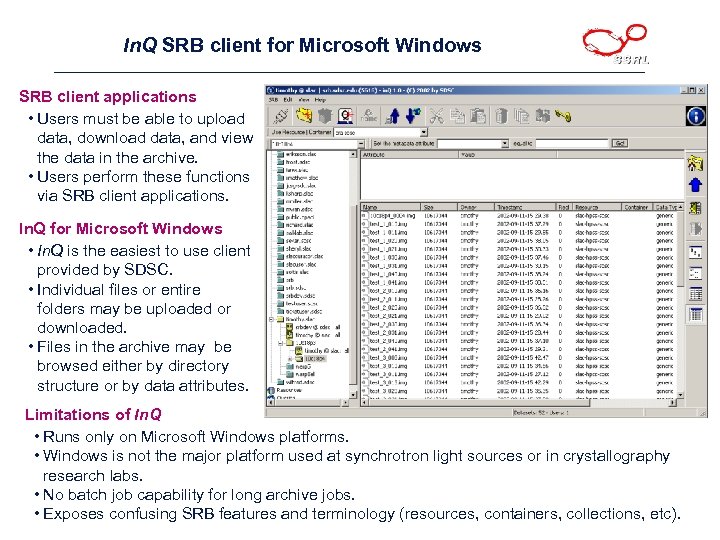Sort file list by Timestamp column

525,207
